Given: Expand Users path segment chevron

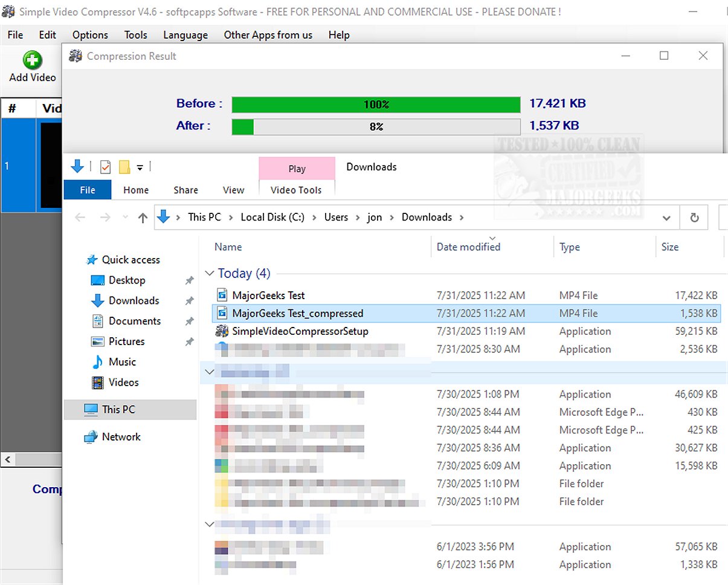Looking at the screenshot, I should click(x=358, y=218).
